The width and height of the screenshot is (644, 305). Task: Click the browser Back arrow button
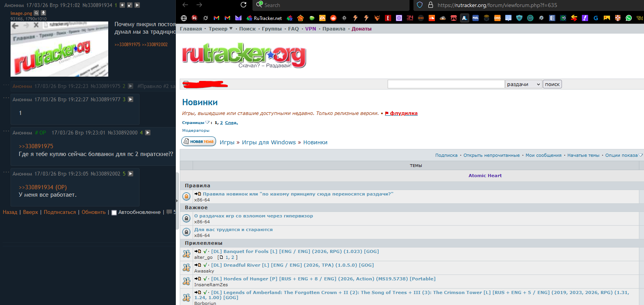tap(185, 5)
